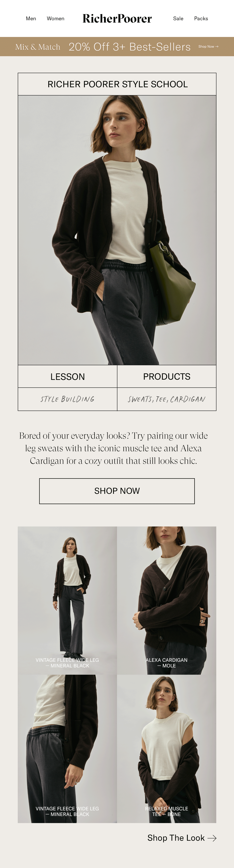Open the main model hero image

tap(117, 230)
